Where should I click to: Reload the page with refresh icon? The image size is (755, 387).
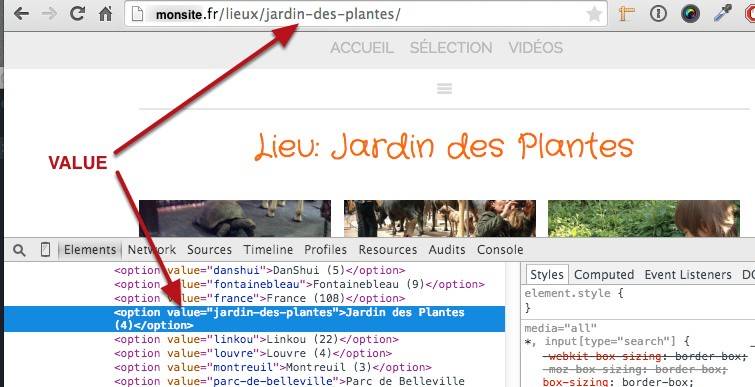tap(77, 13)
